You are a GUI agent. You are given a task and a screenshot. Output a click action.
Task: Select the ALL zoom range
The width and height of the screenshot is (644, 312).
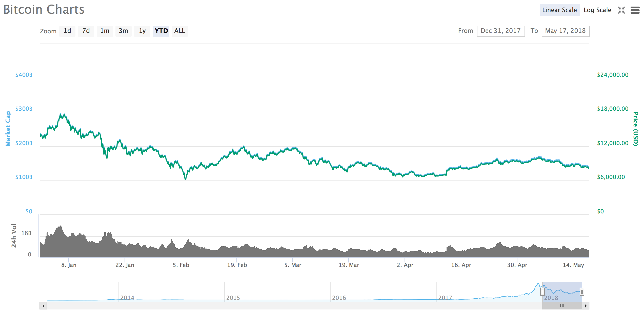[179, 31]
